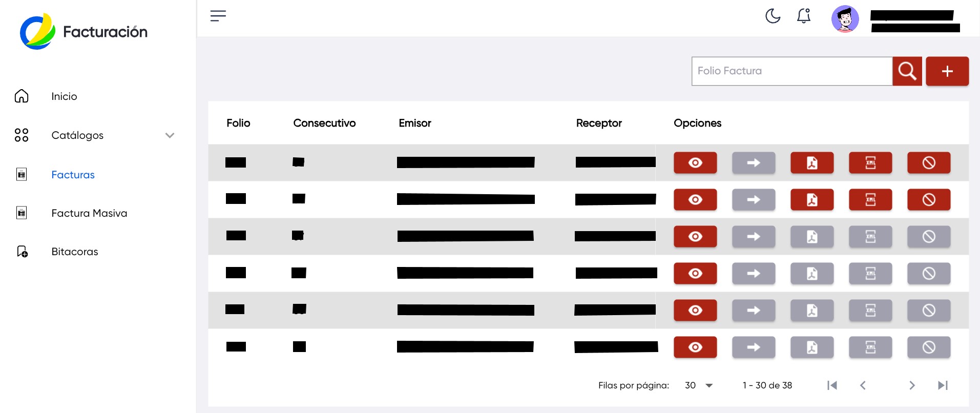Select Bitacoras from the sidebar
The image size is (980, 413).
click(x=75, y=252)
